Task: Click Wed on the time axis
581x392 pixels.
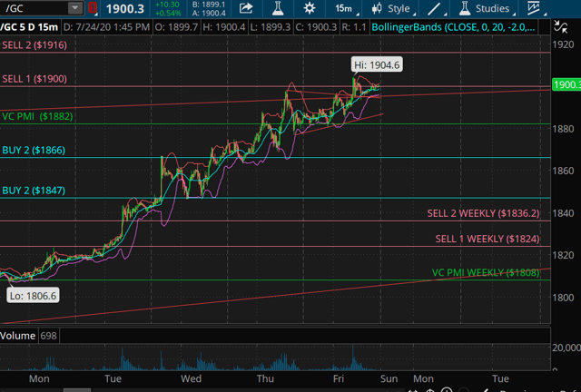Action: point(191,378)
